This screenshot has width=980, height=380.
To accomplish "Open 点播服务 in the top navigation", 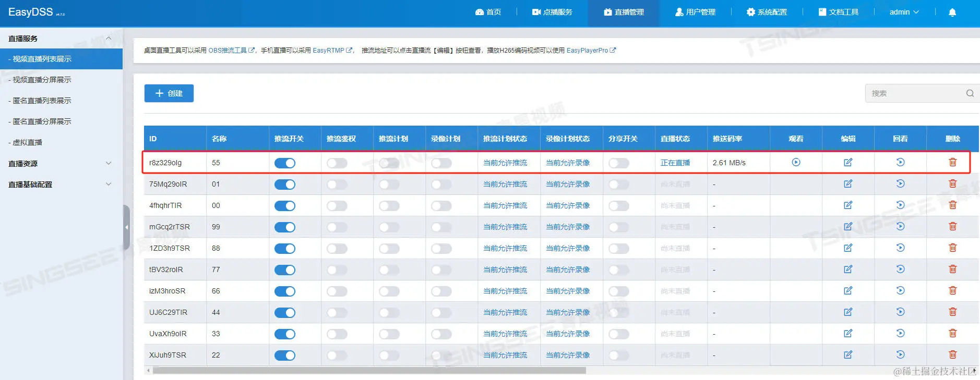I will (x=552, y=12).
